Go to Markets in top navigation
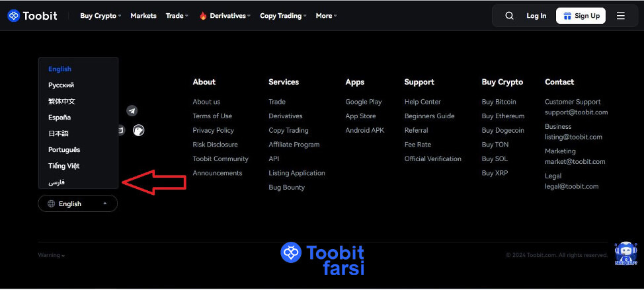Screen dimensions: 644x290 [143, 16]
